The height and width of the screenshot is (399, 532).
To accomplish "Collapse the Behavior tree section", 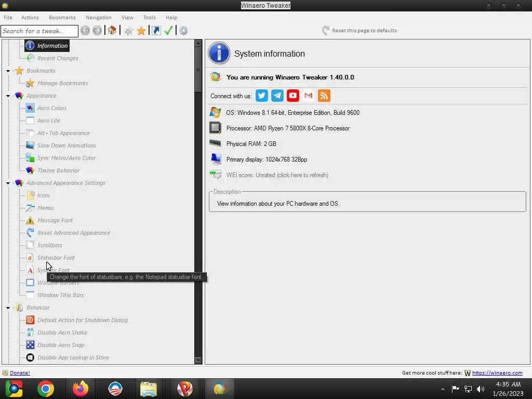I will [8, 308].
